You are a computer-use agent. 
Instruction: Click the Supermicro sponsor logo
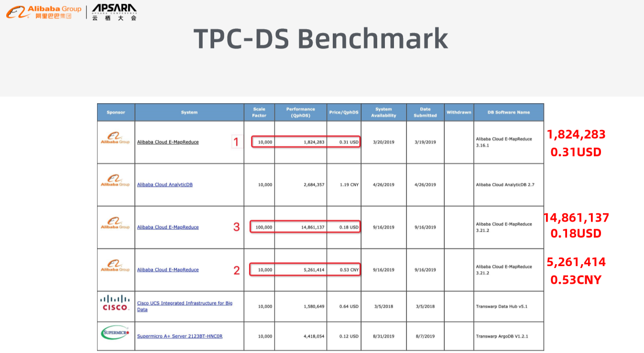pos(115,332)
